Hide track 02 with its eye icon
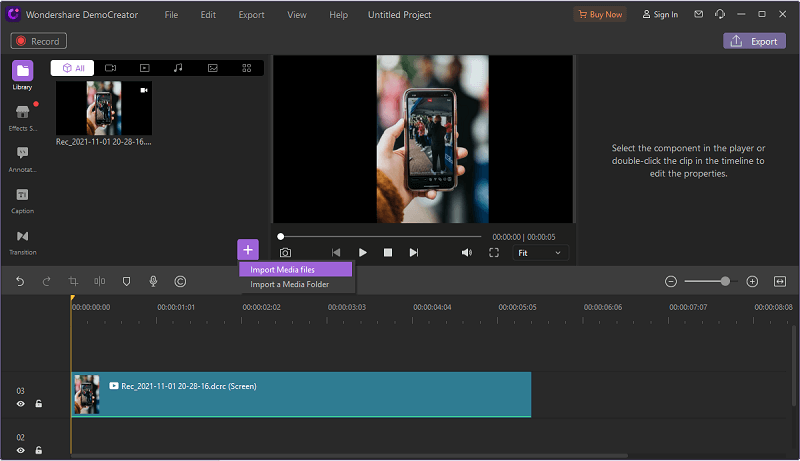The height and width of the screenshot is (461, 800). coord(20,450)
